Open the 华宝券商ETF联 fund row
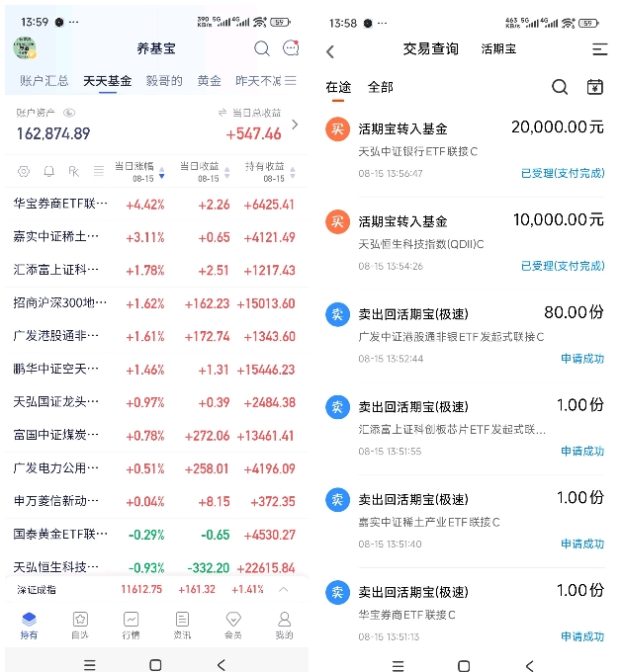 click(x=156, y=204)
